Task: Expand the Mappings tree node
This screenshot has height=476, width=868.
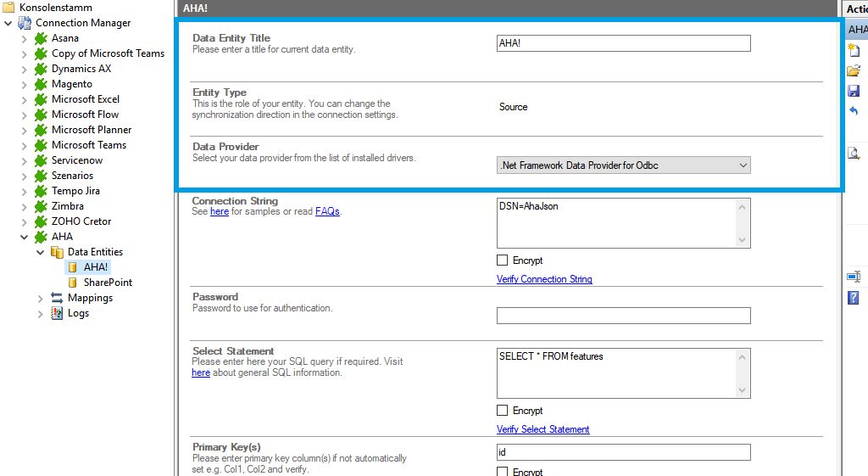Action: click(41, 298)
